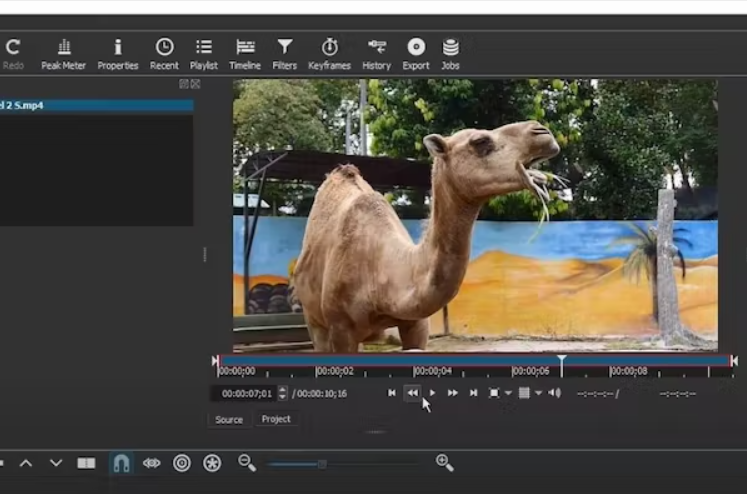
Task: Click the rewind playback button
Action: 413,393
